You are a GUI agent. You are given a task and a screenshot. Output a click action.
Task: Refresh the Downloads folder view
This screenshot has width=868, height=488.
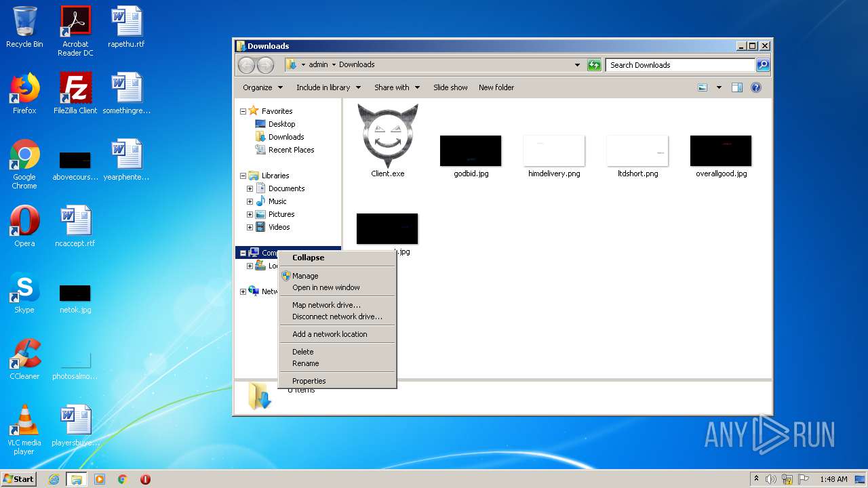click(594, 65)
